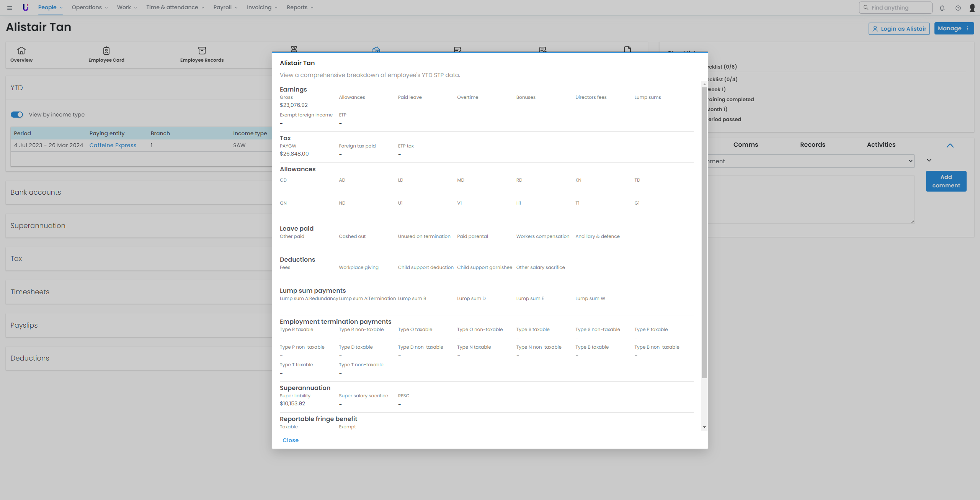Focus the Find anything search field

click(x=896, y=8)
